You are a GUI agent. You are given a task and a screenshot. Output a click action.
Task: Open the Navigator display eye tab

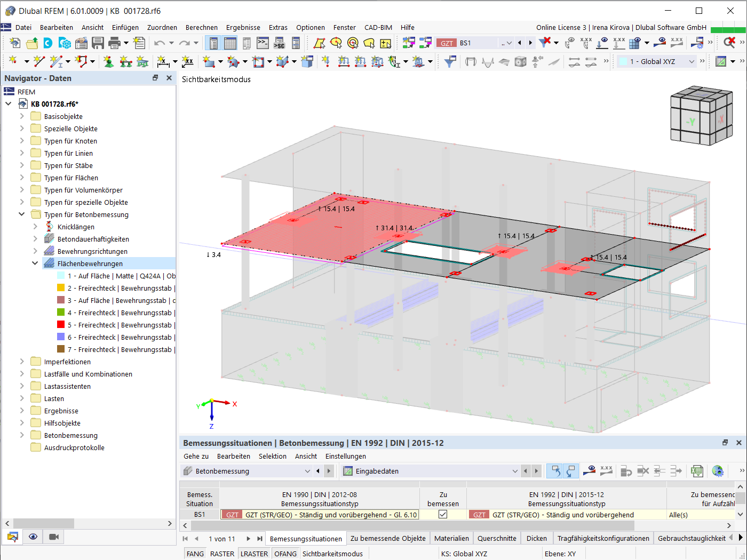(x=33, y=537)
